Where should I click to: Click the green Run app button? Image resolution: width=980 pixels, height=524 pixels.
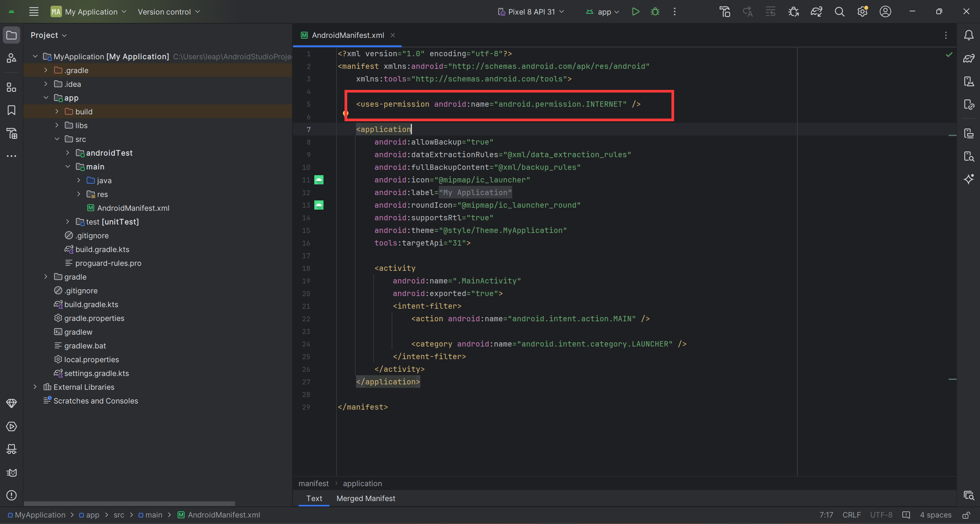[635, 12]
